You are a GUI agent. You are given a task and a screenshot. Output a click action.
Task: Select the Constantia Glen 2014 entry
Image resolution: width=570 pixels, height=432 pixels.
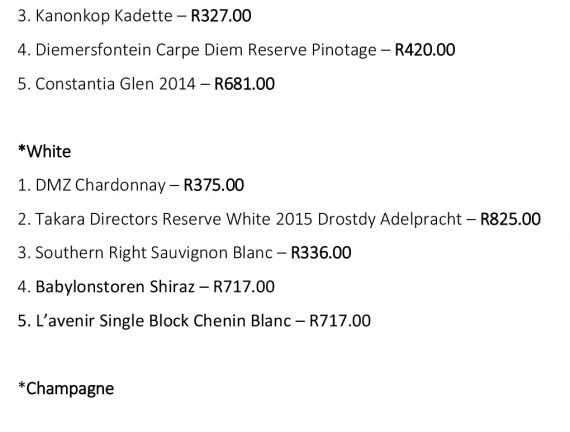click(146, 84)
